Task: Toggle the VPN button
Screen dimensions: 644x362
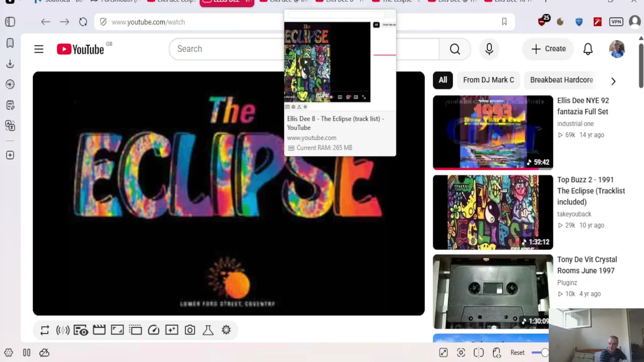Action: [616, 22]
